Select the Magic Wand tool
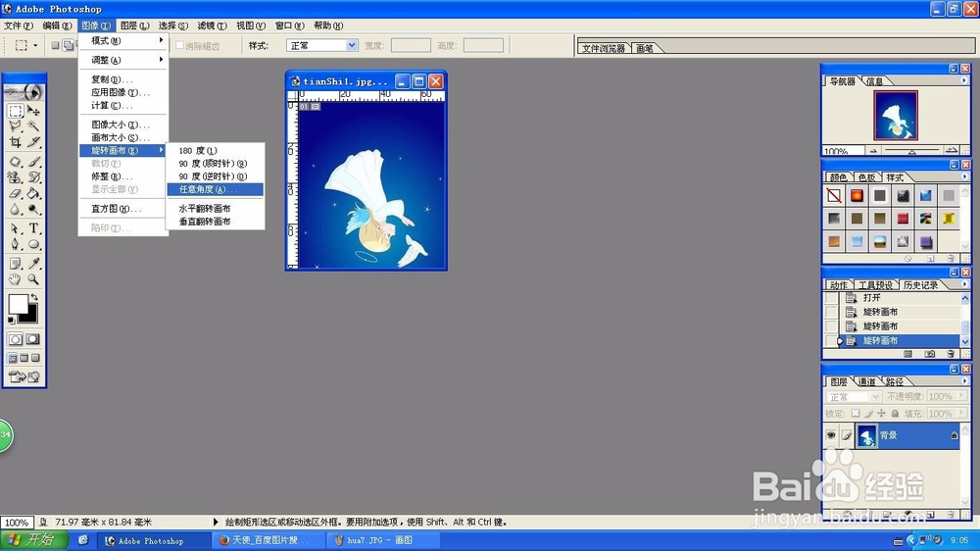This screenshot has height=551, width=980. [x=33, y=126]
